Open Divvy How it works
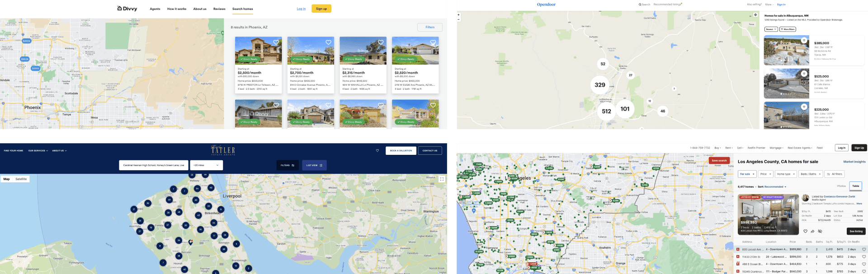This screenshot has width=868, height=274. point(177,9)
